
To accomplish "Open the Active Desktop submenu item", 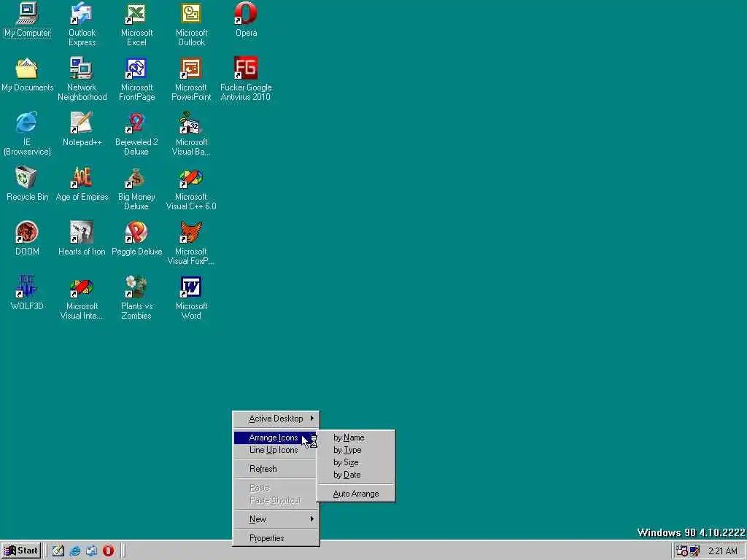I will [x=276, y=419].
